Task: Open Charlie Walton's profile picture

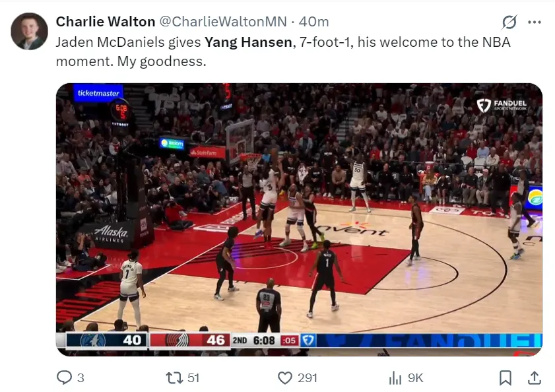Action: coord(30,31)
